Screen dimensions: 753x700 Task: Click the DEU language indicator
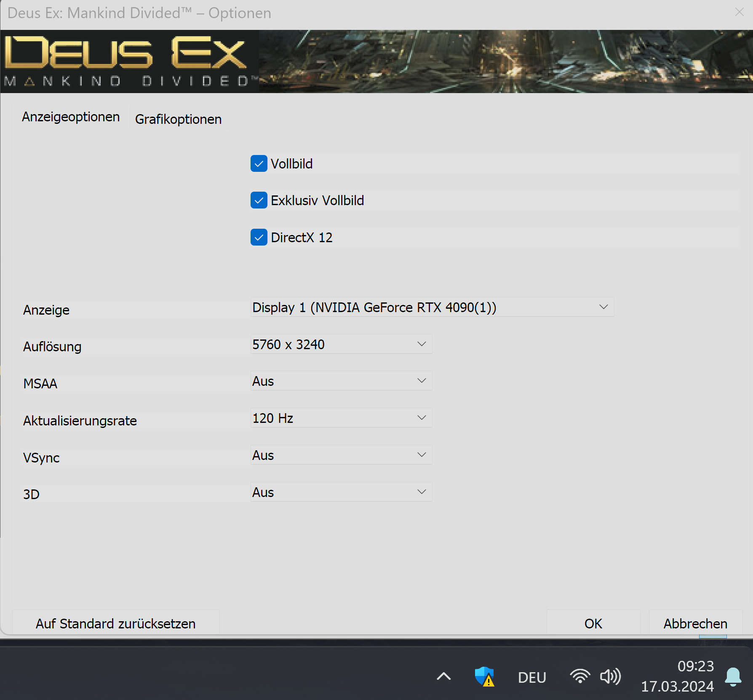(x=532, y=677)
